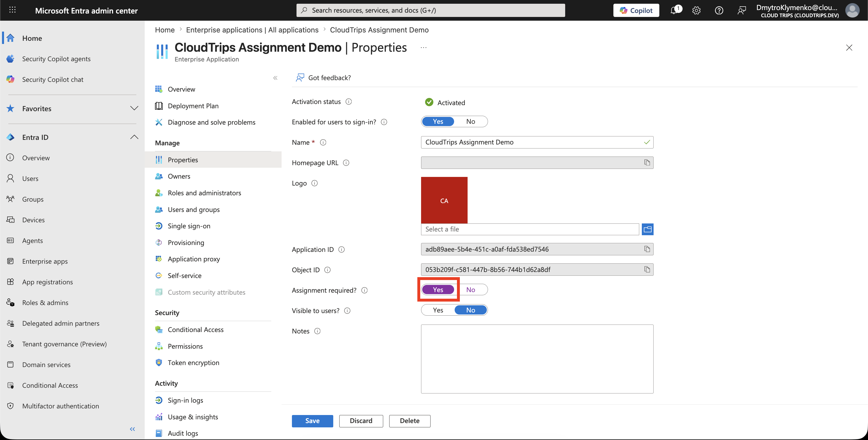Click the feedback person icon in top bar
Screen dimensions: 868x440
pyautogui.click(x=742, y=10)
